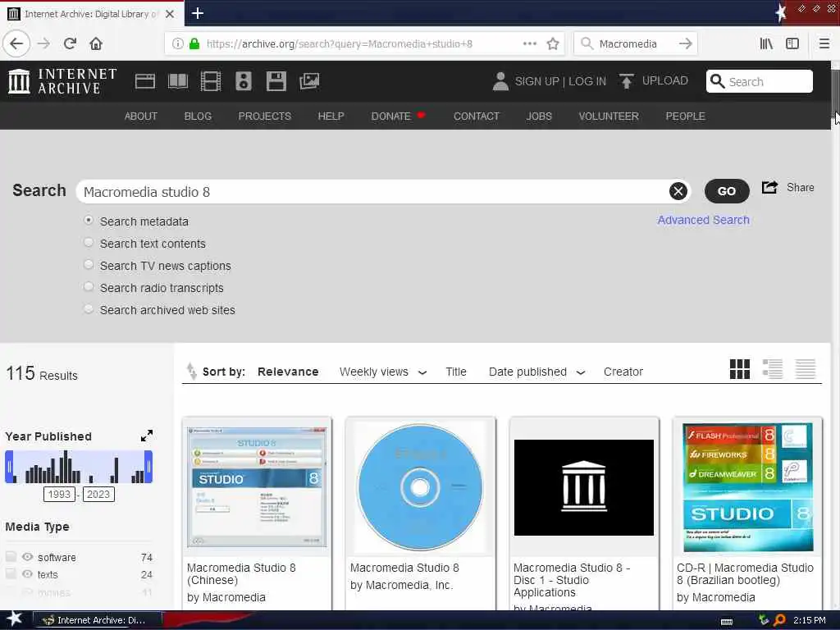Open the BLOG menu item

(198, 116)
